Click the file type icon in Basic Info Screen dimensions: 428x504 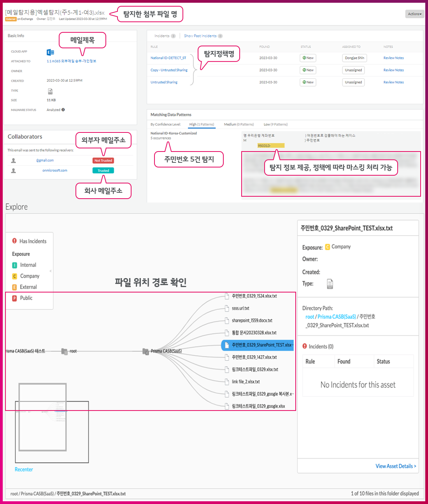(x=50, y=91)
